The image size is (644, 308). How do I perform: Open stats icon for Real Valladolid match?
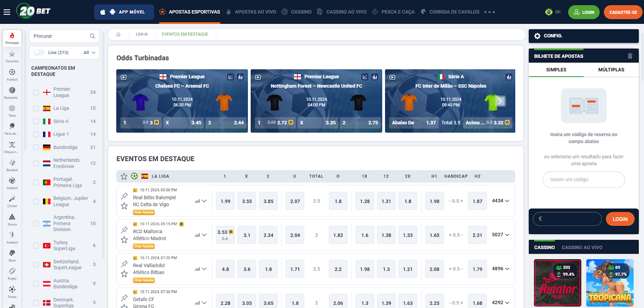coord(197,269)
